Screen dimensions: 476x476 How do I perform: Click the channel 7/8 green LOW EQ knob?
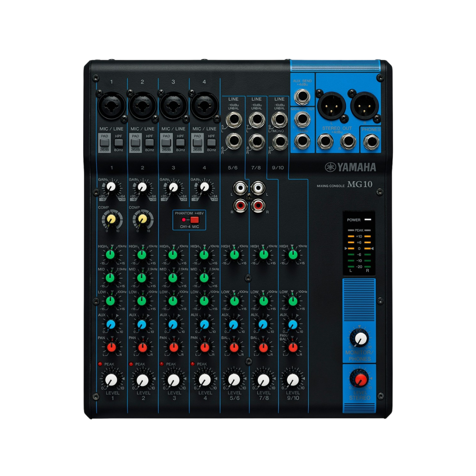point(264,301)
